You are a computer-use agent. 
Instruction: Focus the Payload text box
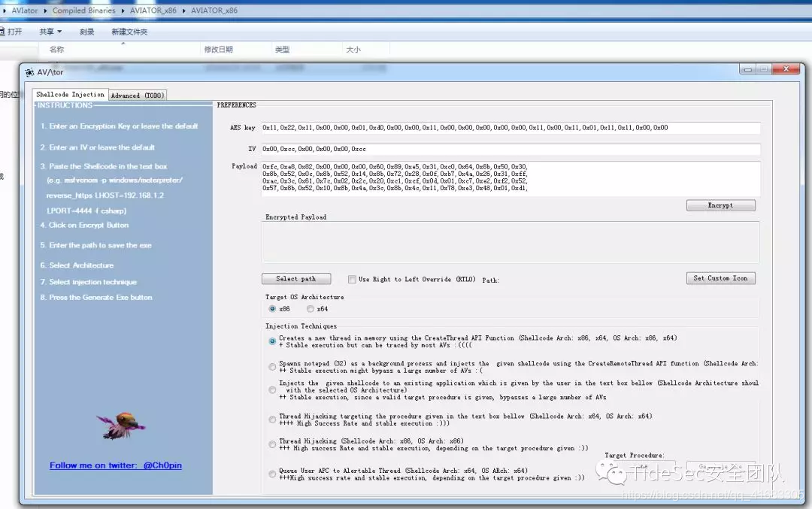(510, 178)
